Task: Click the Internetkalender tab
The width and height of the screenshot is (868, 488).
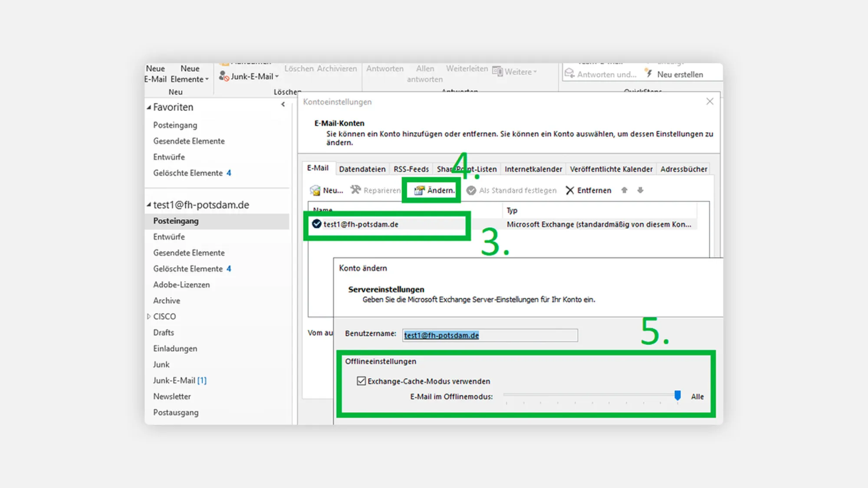Action: [533, 169]
